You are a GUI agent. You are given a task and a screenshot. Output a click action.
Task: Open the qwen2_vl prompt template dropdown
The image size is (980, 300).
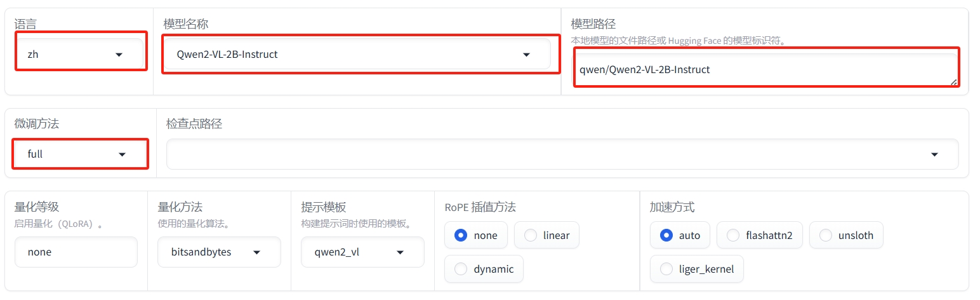[x=362, y=252]
